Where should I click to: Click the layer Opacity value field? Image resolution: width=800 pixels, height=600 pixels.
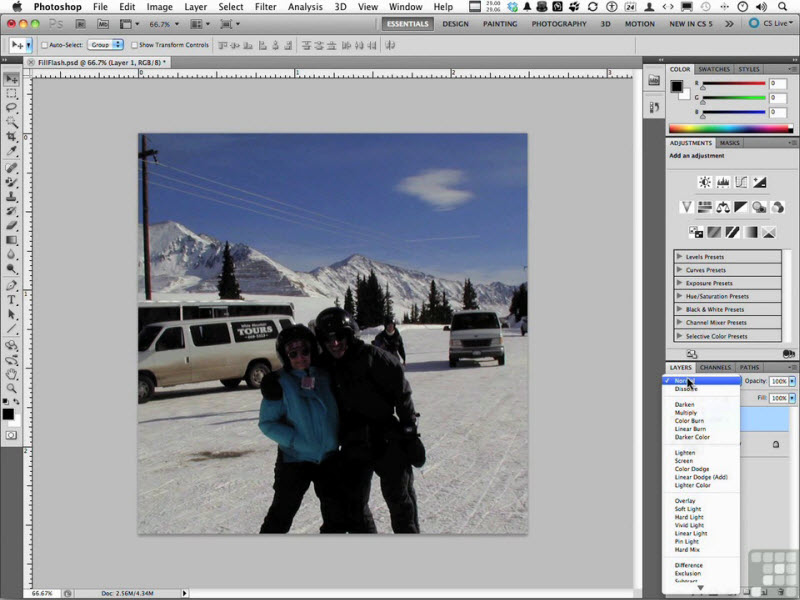point(779,381)
